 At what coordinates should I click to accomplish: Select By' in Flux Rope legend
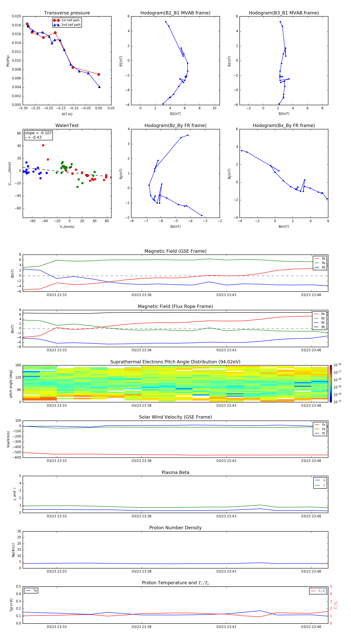pyautogui.click(x=320, y=318)
